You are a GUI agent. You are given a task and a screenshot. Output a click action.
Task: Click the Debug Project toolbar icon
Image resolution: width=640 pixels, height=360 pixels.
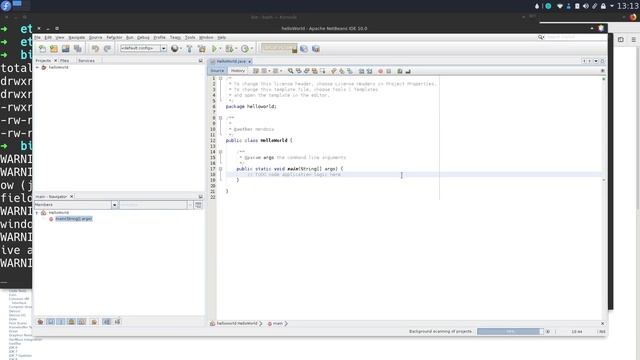(229, 49)
